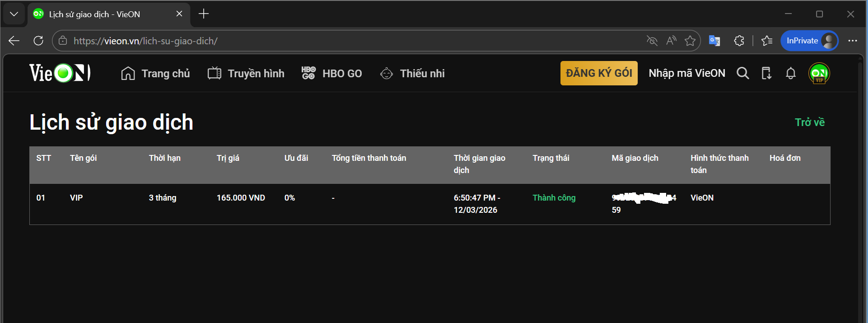Click the Lịch sử giao dịch heading

tap(111, 122)
